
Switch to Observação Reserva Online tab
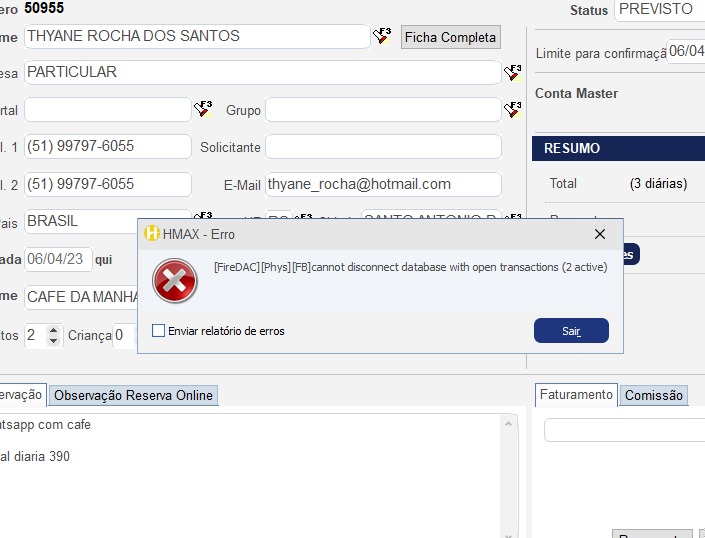(x=133, y=395)
